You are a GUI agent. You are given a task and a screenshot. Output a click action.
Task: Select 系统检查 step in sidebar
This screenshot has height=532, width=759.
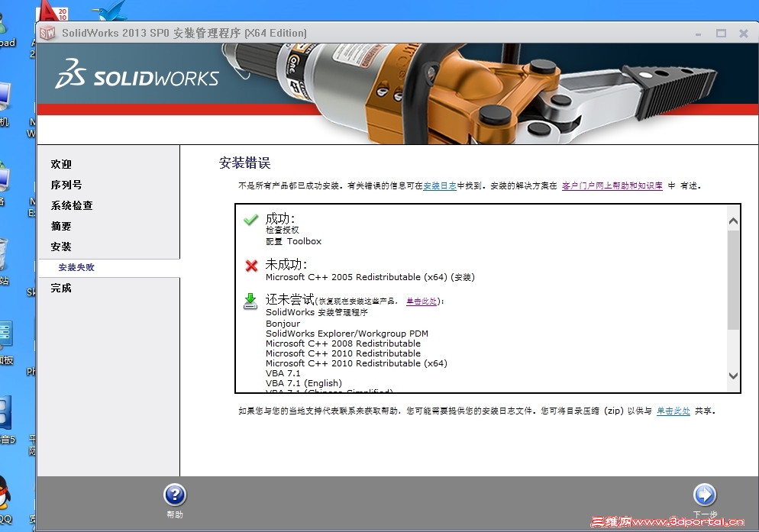tap(72, 205)
